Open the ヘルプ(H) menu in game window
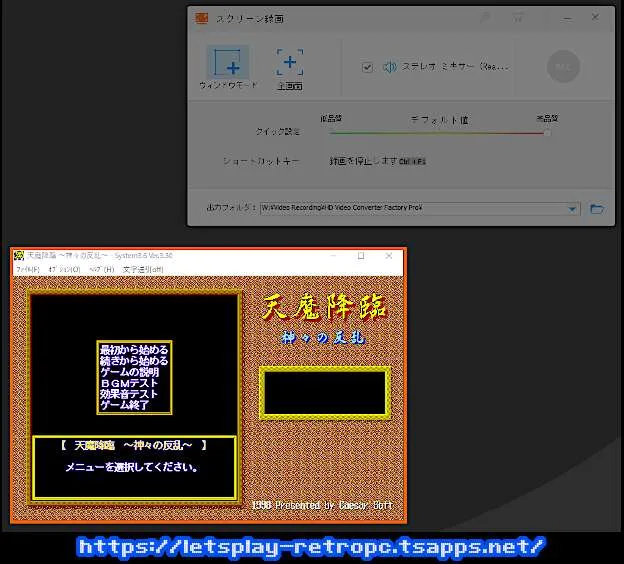This screenshot has height=564, width=624. coord(101,269)
